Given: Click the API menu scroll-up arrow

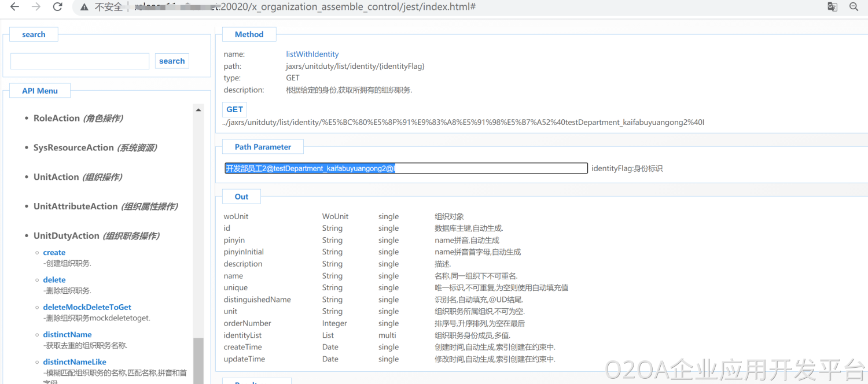Looking at the screenshot, I should 198,110.
